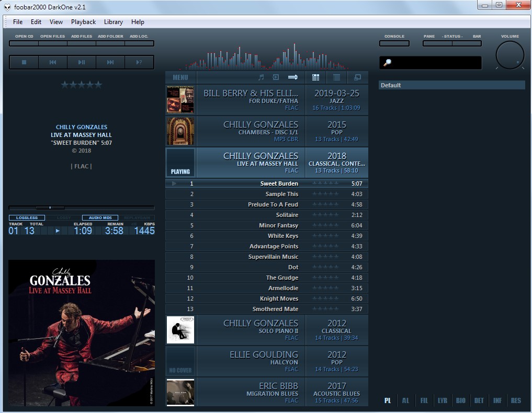Open the Help menu
Screen dimensions: 532x413
click(x=138, y=22)
